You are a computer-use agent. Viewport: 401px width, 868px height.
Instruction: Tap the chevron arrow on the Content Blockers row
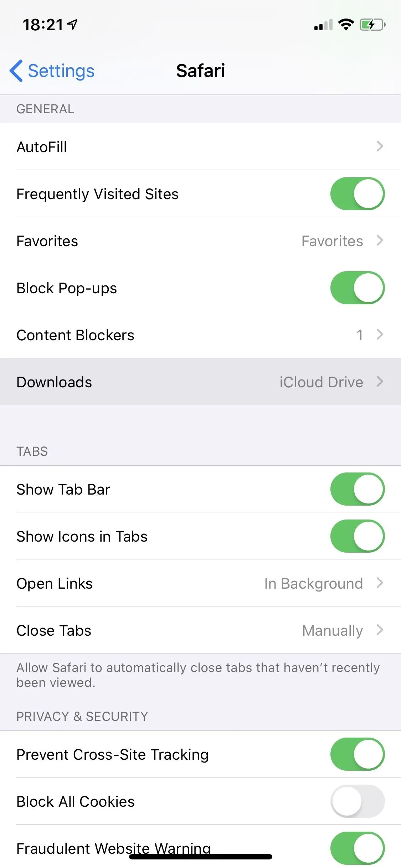tap(380, 334)
